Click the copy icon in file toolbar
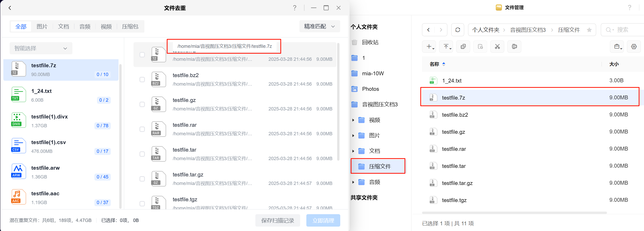Screen dimensions: 644x231 click(x=463, y=47)
